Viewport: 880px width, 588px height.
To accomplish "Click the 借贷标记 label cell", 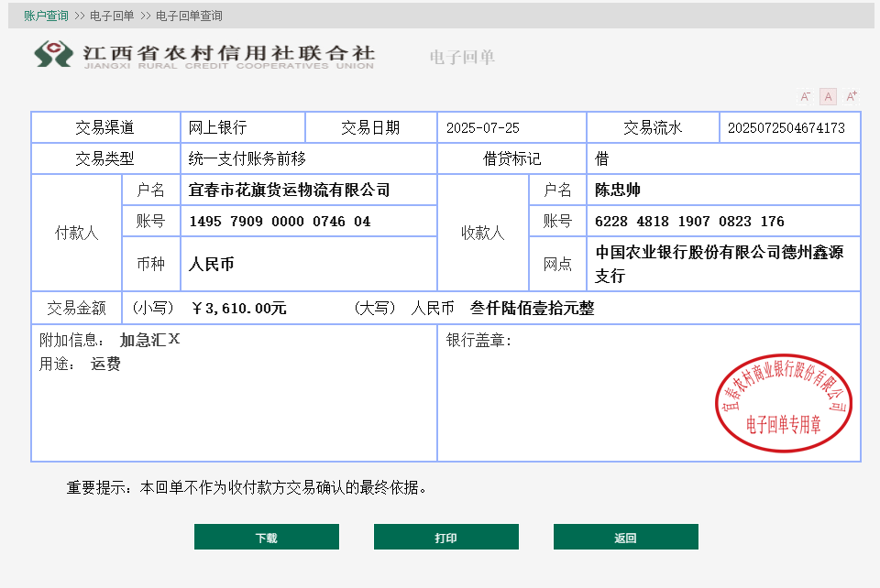I will (x=511, y=159).
